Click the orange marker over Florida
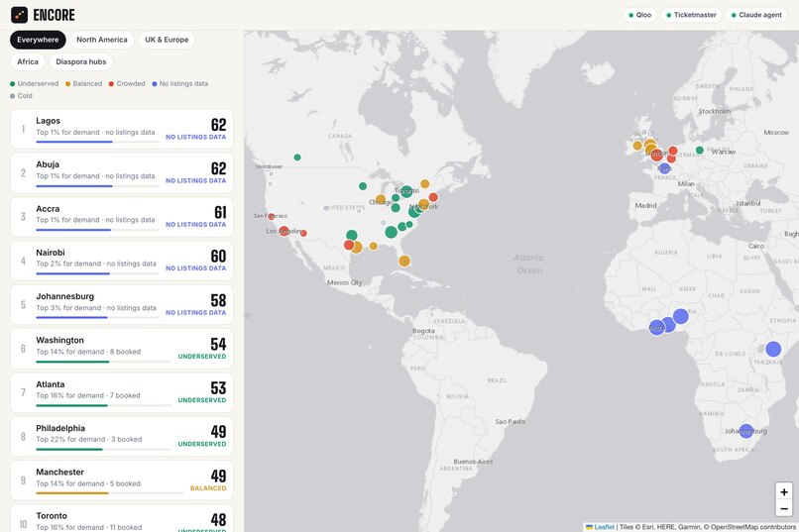The width and height of the screenshot is (799, 532). coord(404,262)
